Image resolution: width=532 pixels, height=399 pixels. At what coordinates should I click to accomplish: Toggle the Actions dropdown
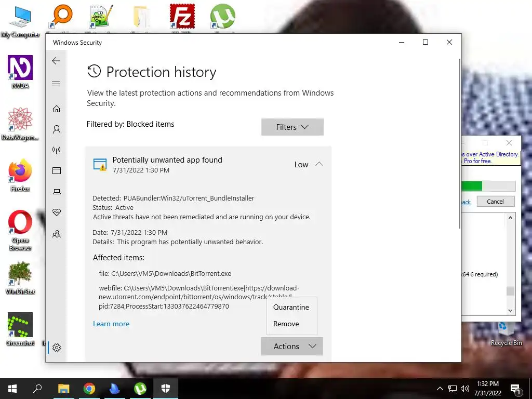[x=292, y=347]
